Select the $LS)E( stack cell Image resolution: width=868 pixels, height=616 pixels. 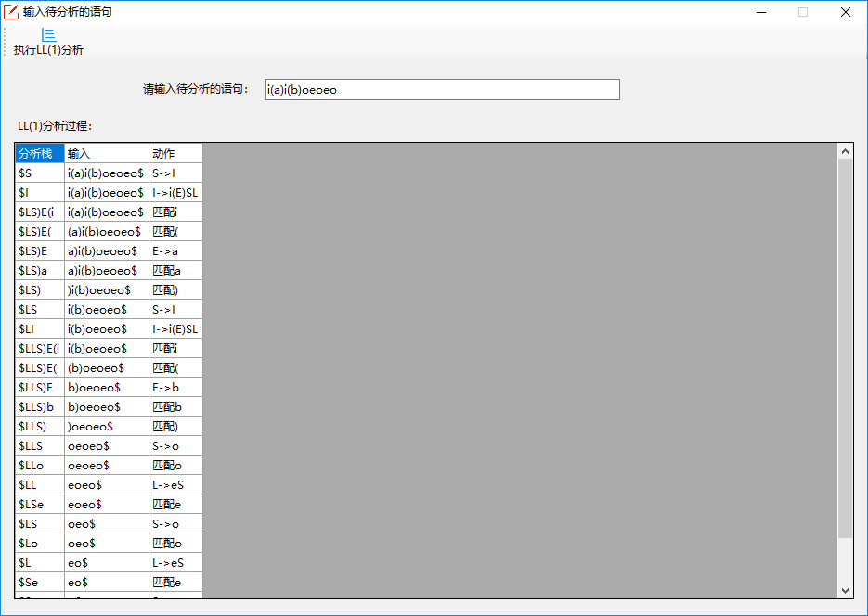tap(40, 231)
